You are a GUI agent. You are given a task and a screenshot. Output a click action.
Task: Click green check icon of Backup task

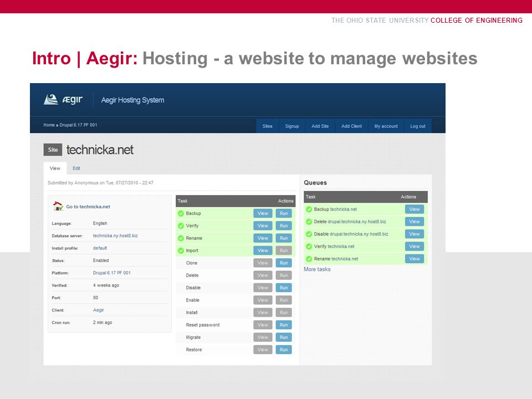click(181, 213)
